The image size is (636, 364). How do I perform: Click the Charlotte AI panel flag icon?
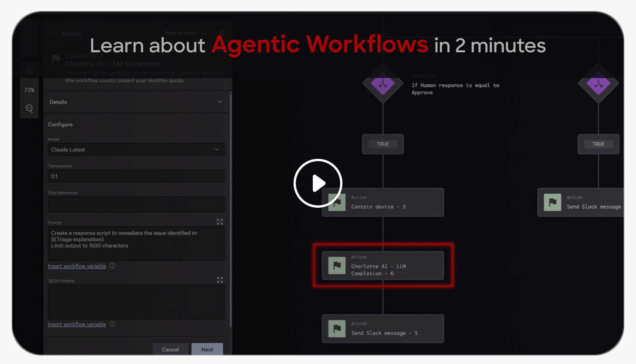pos(56,60)
